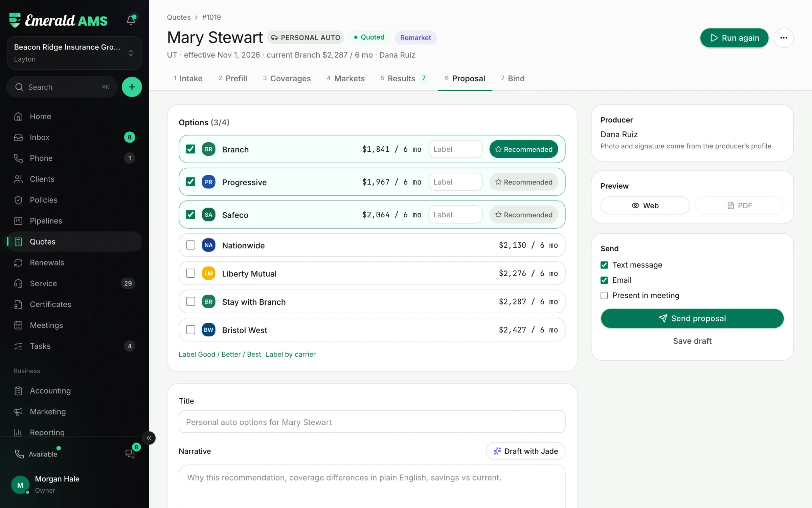Switch to the Coverages tab

(x=287, y=79)
